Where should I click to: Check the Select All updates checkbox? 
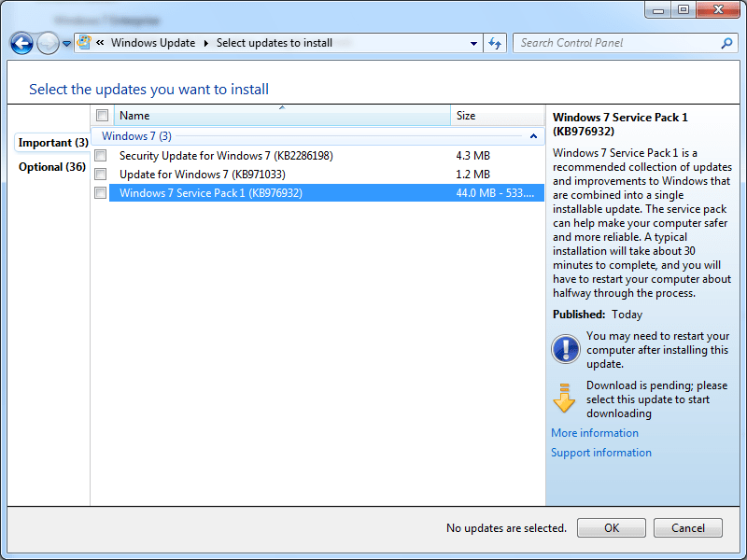(x=102, y=115)
